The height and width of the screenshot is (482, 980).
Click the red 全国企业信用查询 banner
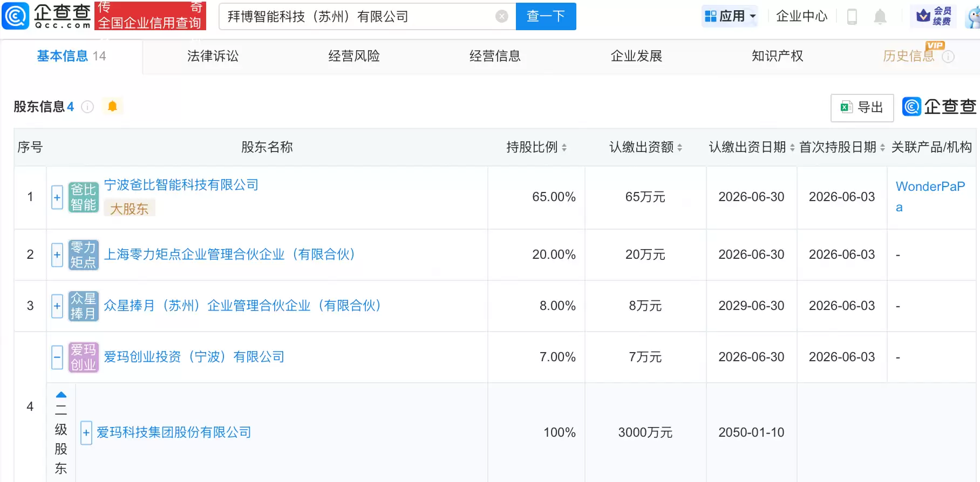[x=150, y=16]
